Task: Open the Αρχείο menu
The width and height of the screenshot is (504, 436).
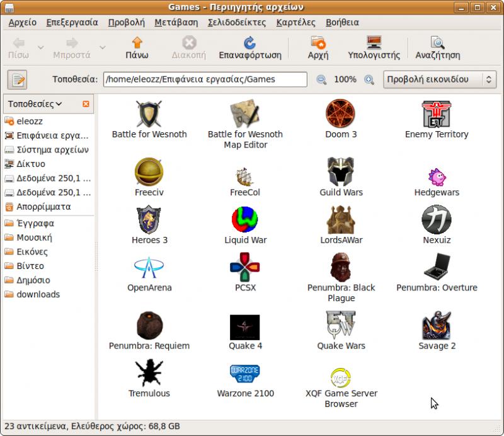Action: point(22,23)
